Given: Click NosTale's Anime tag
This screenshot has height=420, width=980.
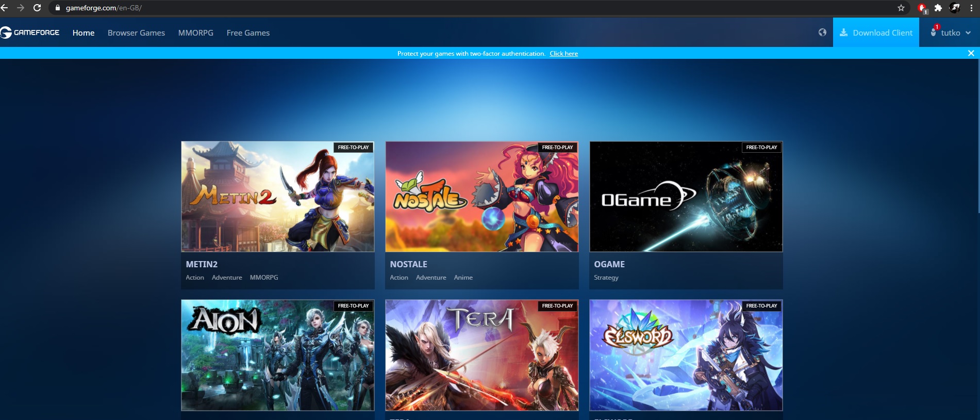Looking at the screenshot, I should [463, 278].
